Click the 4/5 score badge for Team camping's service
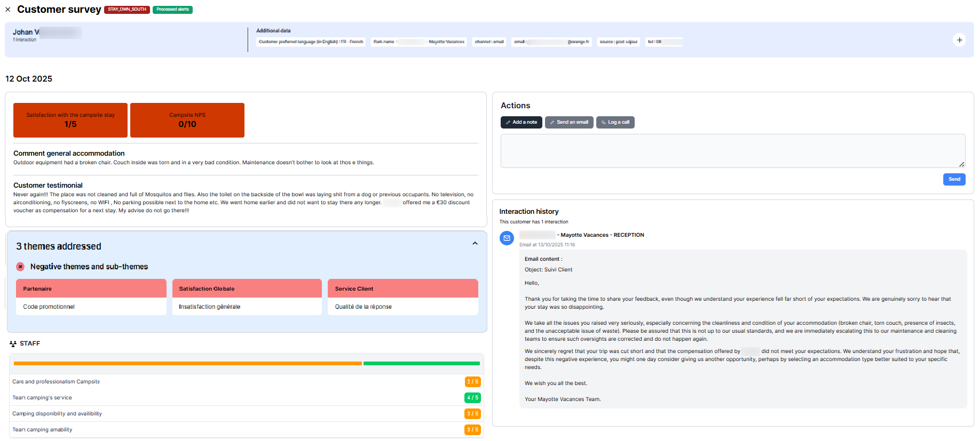The width and height of the screenshot is (980, 441). pyautogui.click(x=472, y=398)
